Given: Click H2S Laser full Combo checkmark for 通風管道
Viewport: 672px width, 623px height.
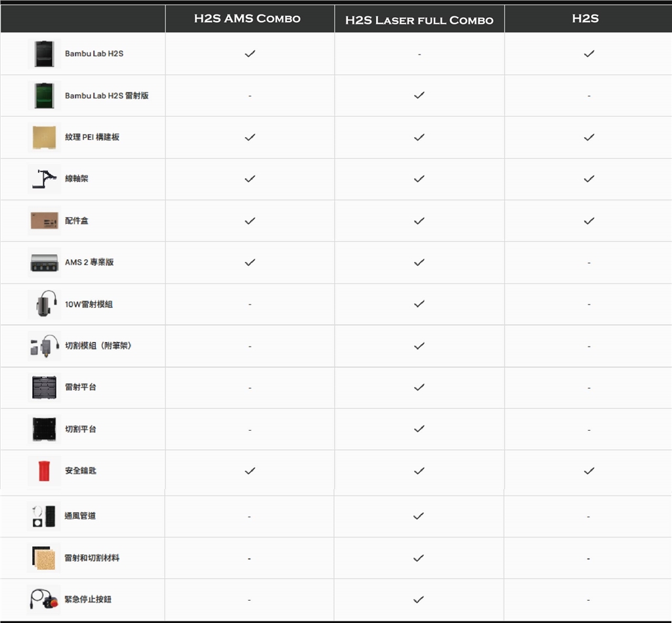Looking at the screenshot, I should coord(419,516).
